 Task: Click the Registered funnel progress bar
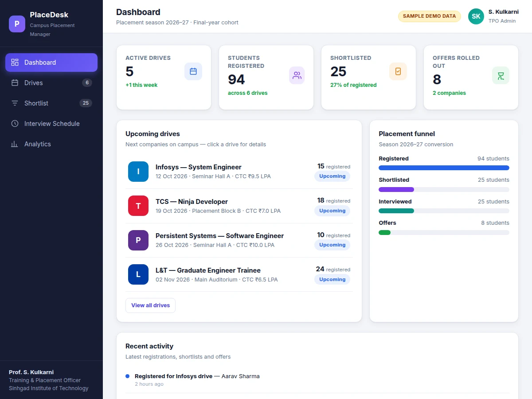[x=444, y=168]
